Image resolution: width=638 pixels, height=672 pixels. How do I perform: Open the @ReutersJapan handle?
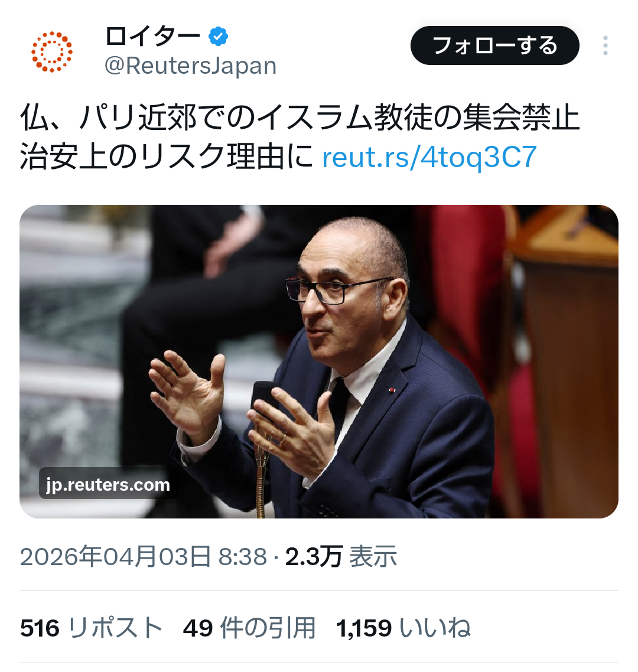pyautogui.click(x=190, y=66)
